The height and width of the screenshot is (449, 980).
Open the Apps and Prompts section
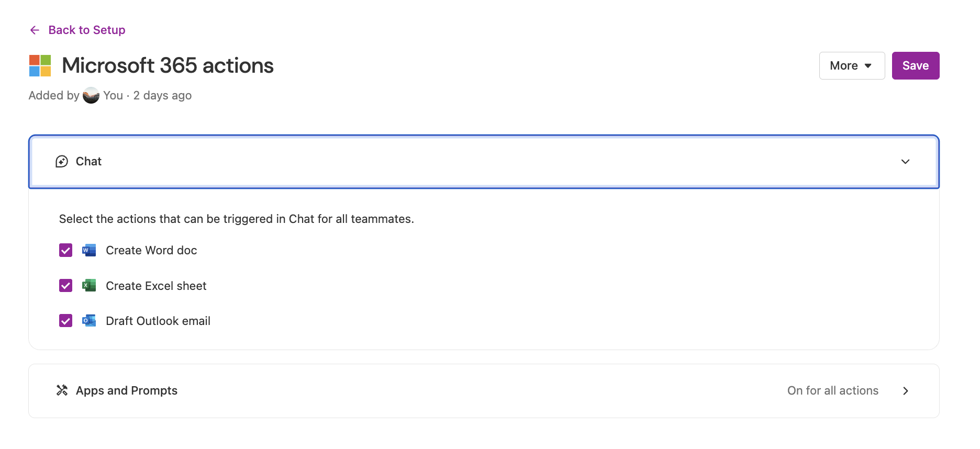(x=127, y=391)
